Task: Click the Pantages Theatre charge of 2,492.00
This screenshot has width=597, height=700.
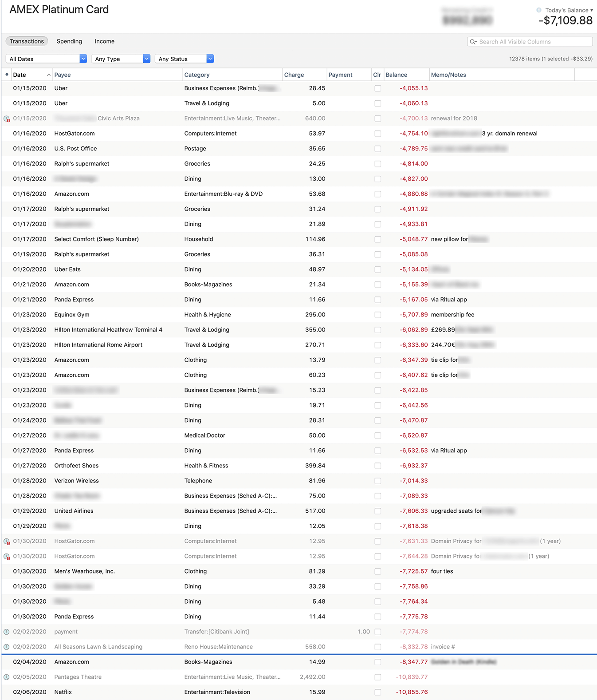Action: [x=313, y=677]
